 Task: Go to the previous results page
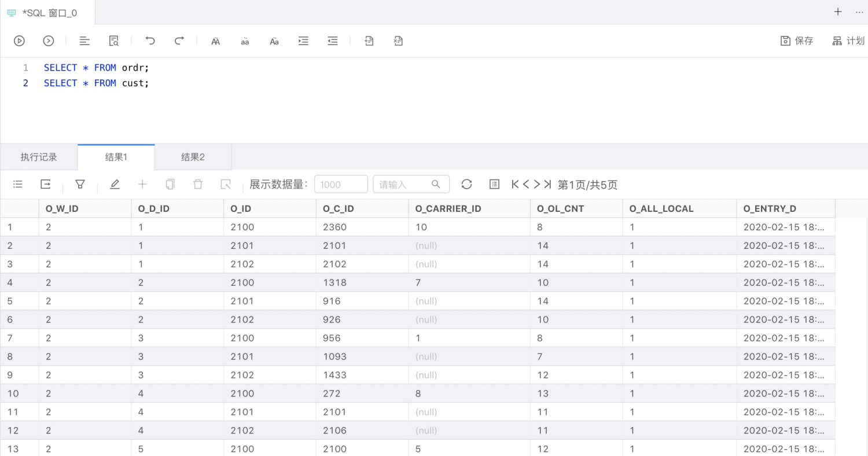pos(526,184)
